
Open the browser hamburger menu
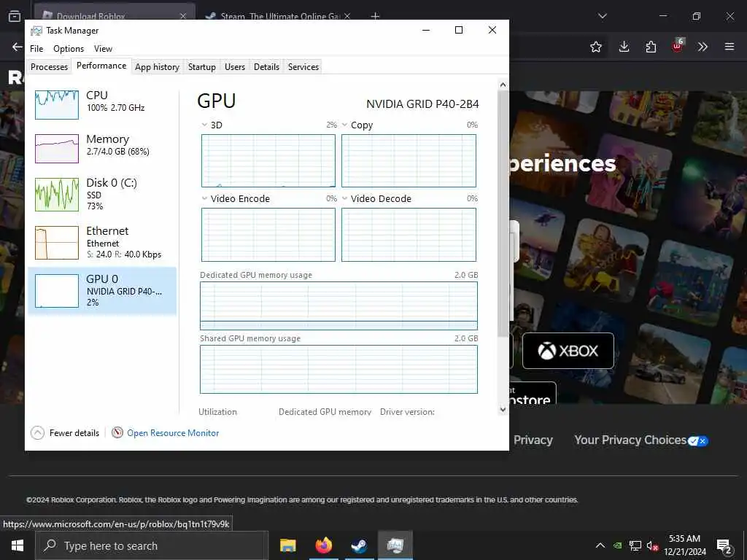click(x=729, y=47)
